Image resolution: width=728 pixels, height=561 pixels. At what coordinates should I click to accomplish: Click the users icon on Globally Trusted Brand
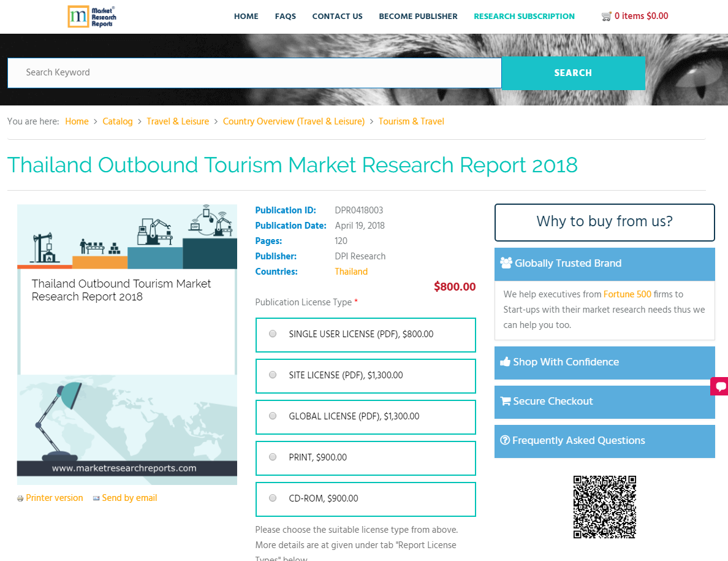(506, 262)
